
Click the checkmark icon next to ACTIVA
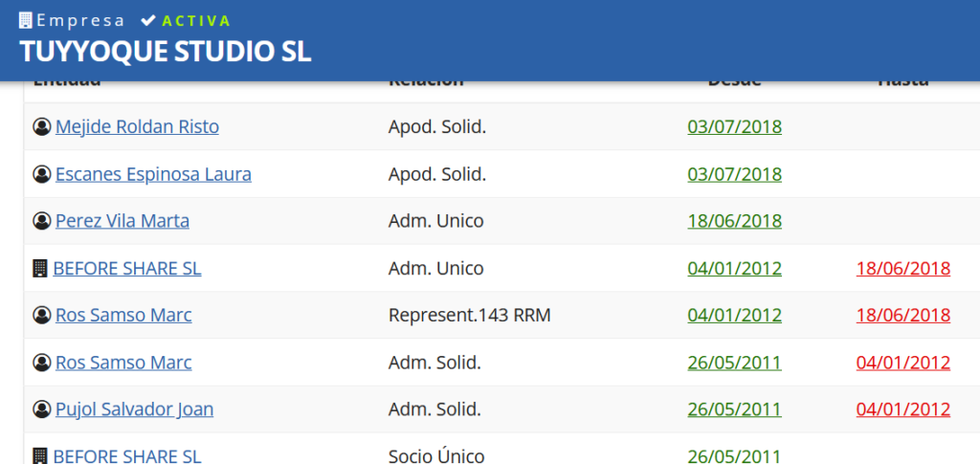[x=148, y=21]
